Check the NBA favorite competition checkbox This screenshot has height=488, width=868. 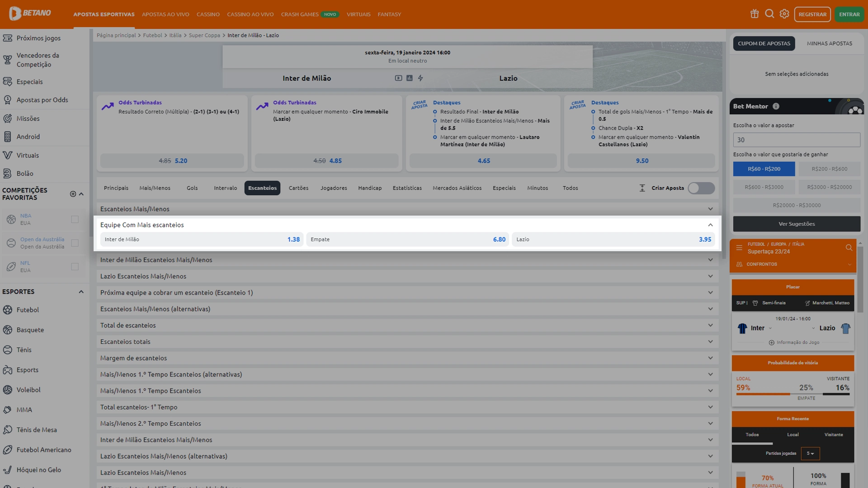75,220
